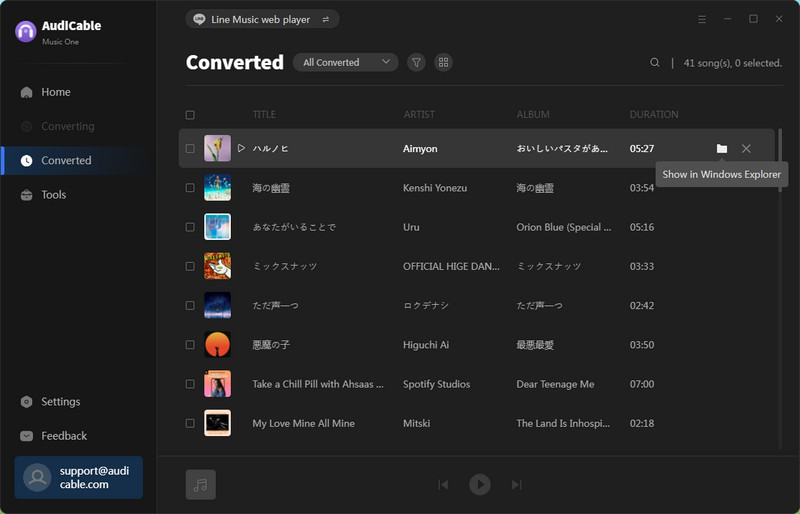Sort by the DURATION column header
This screenshot has width=800, height=514.
pyautogui.click(x=654, y=115)
